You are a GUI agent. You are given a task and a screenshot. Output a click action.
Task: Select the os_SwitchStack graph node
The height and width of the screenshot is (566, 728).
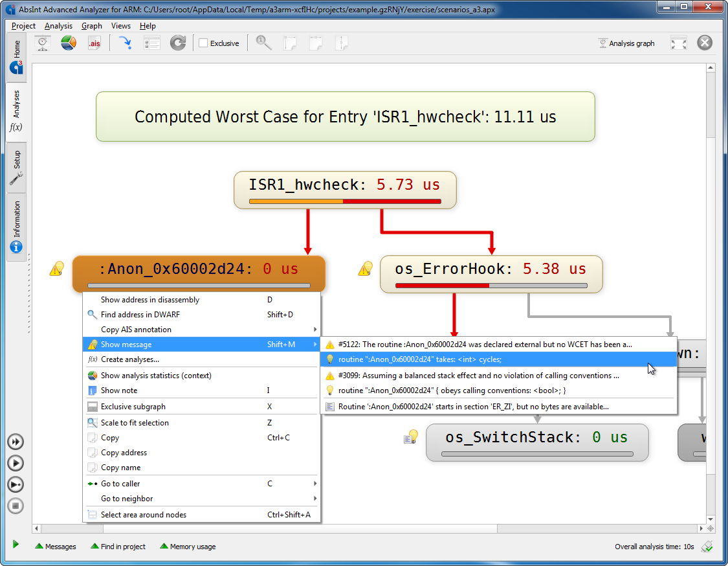pyautogui.click(x=537, y=442)
